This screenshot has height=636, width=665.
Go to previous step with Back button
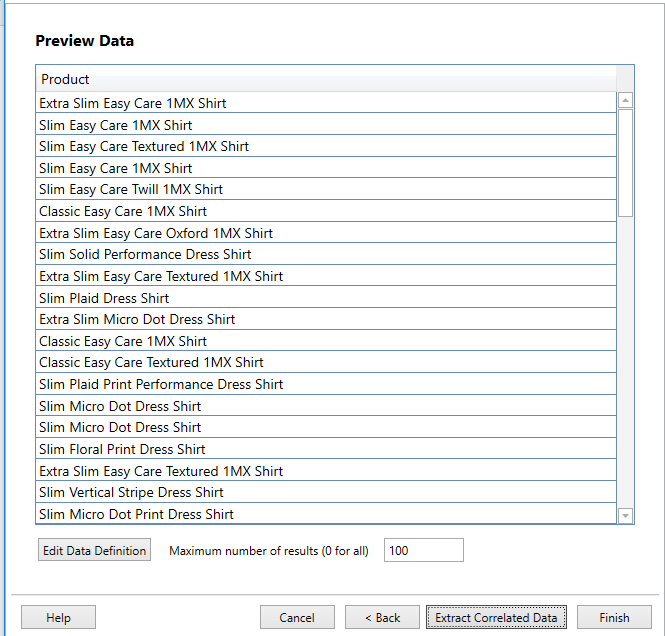click(x=382, y=618)
